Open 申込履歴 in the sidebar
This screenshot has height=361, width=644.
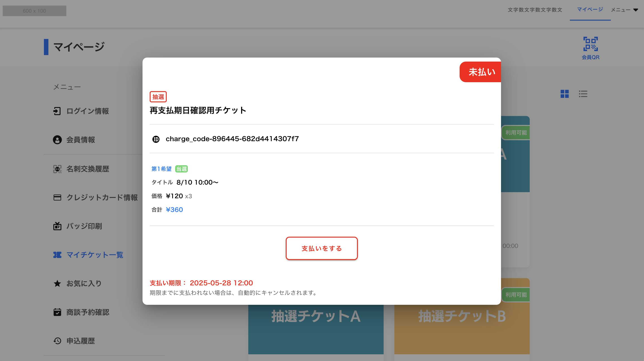(x=80, y=341)
